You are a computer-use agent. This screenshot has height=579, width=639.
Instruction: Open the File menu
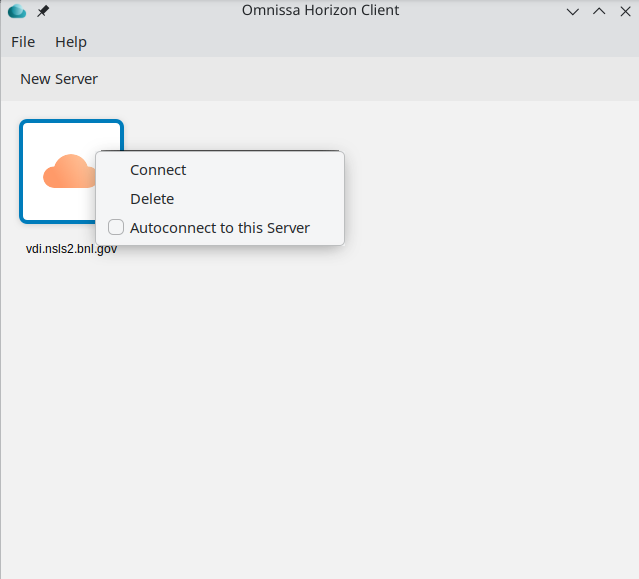click(x=23, y=42)
